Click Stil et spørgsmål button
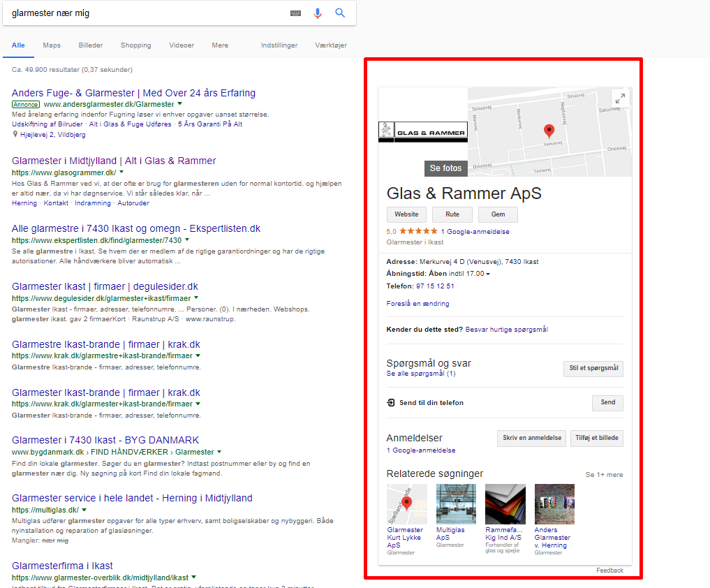This screenshot has width=710, height=588. (x=593, y=368)
